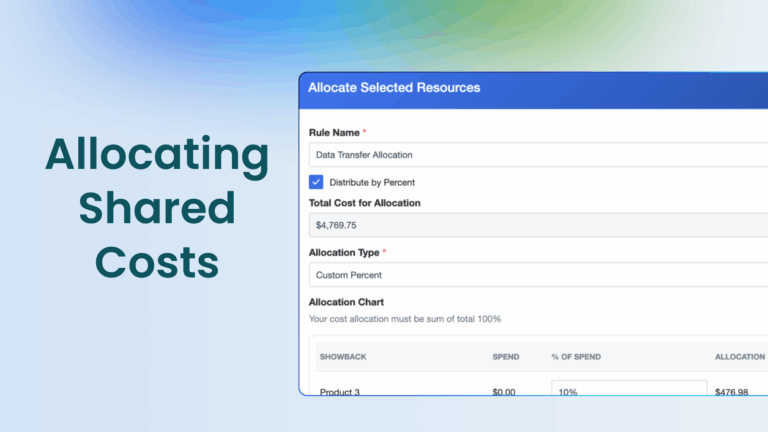Image resolution: width=768 pixels, height=432 pixels.
Task: Click the $0.00 spend value for Product 3
Action: [x=504, y=392]
